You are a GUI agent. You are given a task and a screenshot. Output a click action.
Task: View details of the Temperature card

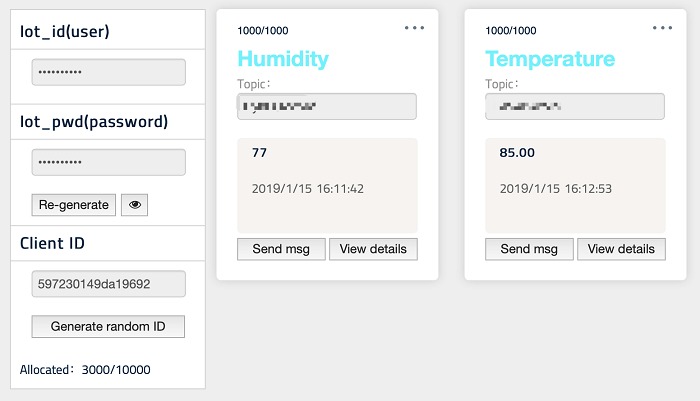click(x=621, y=249)
